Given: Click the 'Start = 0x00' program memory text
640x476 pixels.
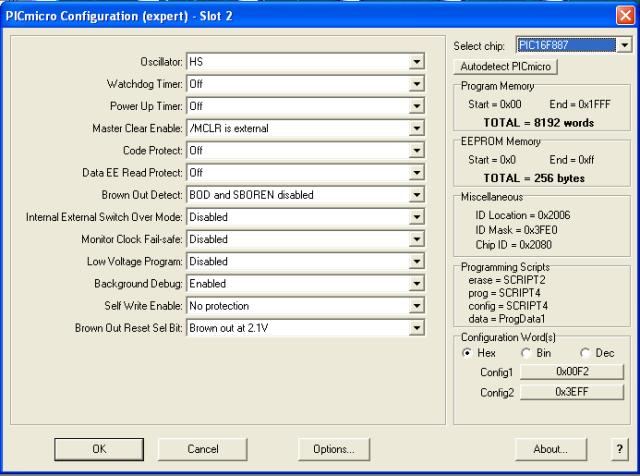Looking at the screenshot, I should click(x=495, y=105).
